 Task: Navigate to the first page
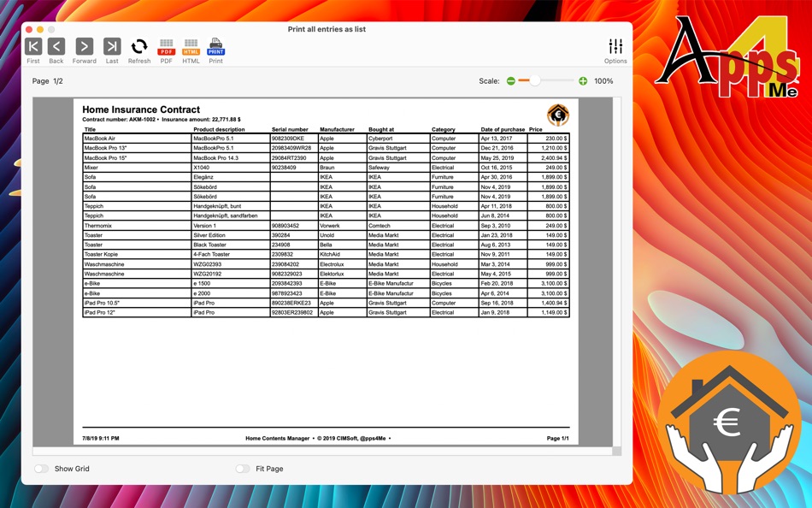33,47
